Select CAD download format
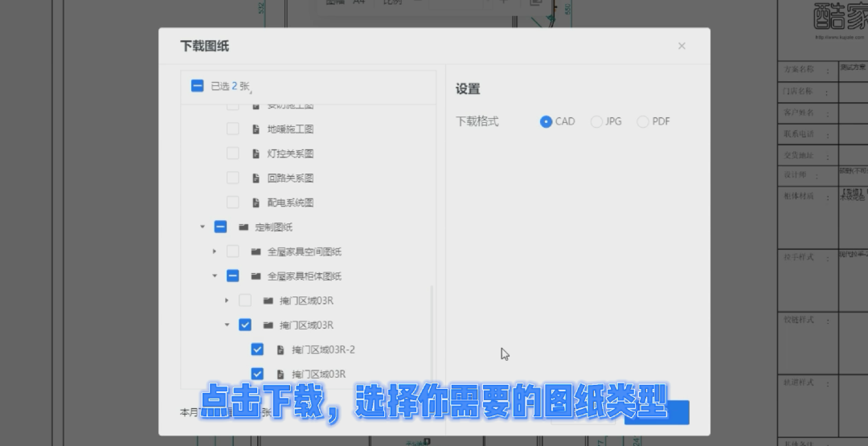Image resolution: width=868 pixels, height=446 pixels. pyautogui.click(x=546, y=121)
